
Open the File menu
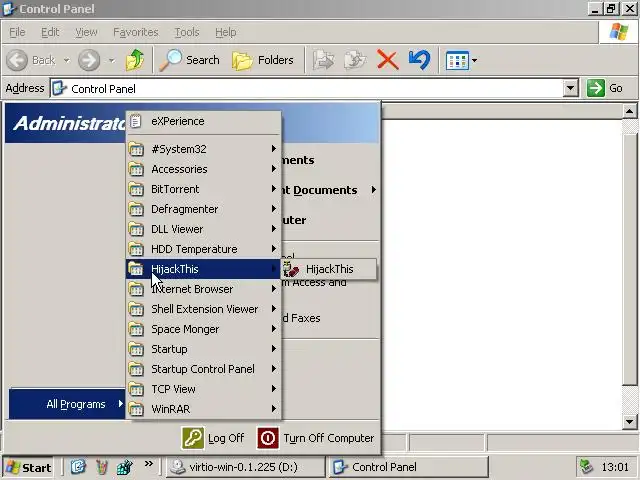click(17, 32)
